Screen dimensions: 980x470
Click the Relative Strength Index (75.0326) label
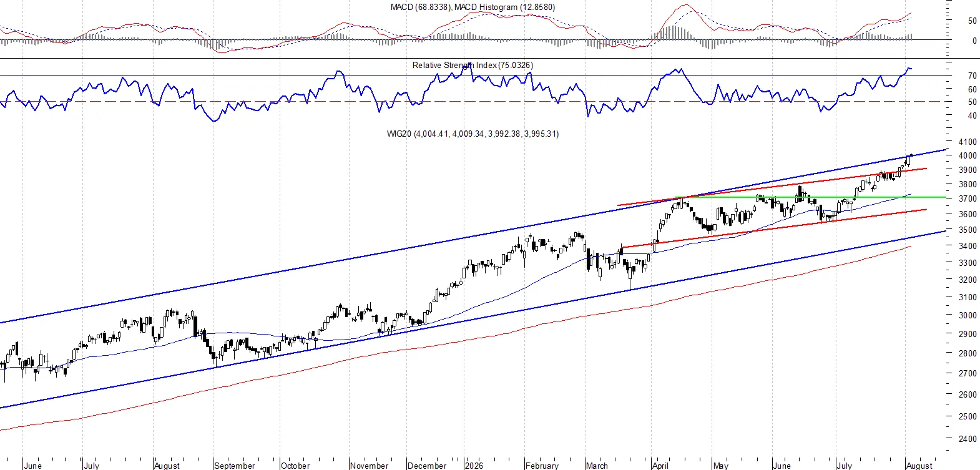tap(473, 65)
